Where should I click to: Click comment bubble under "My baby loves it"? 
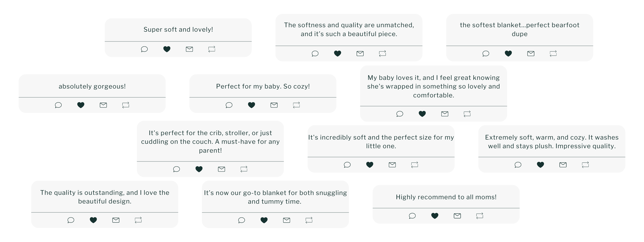(x=400, y=114)
